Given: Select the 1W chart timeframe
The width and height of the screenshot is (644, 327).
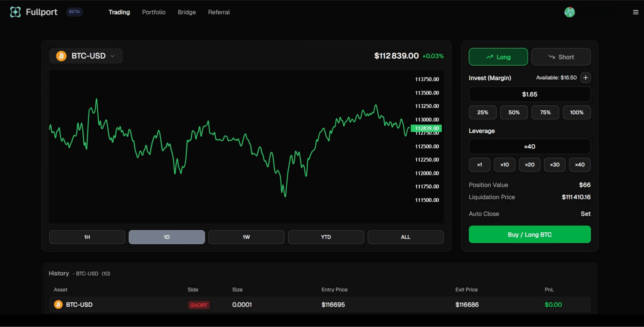Looking at the screenshot, I should tap(246, 237).
